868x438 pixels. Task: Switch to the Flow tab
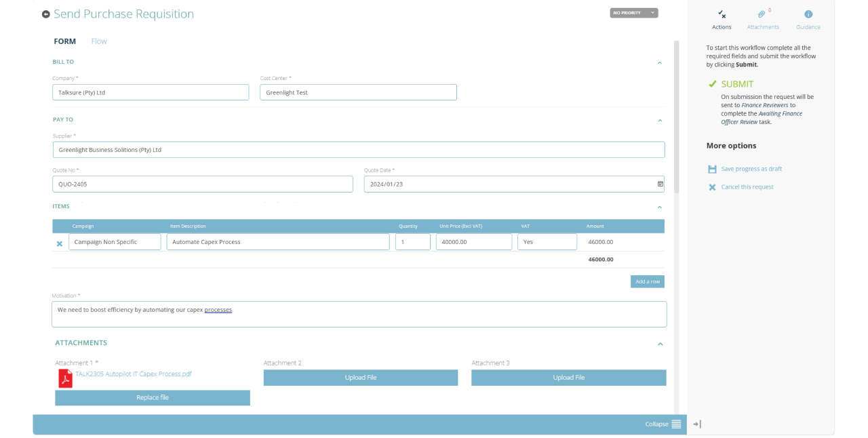[x=99, y=41]
